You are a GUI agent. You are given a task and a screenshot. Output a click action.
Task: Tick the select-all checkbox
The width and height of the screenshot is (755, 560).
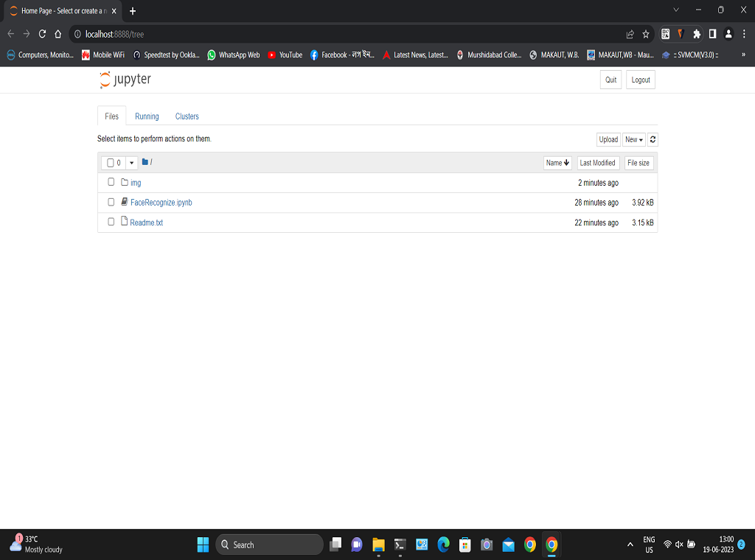click(111, 163)
